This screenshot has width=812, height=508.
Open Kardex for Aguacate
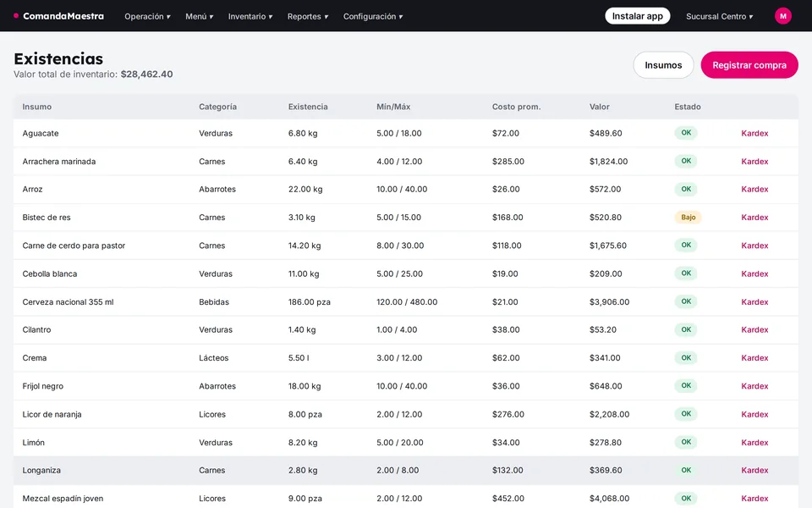point(754,133)
